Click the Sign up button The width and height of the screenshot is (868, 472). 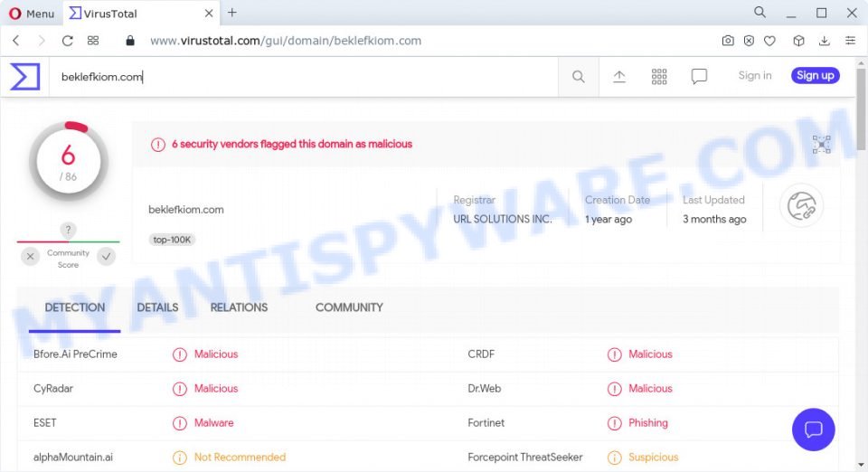click(815, 76)
